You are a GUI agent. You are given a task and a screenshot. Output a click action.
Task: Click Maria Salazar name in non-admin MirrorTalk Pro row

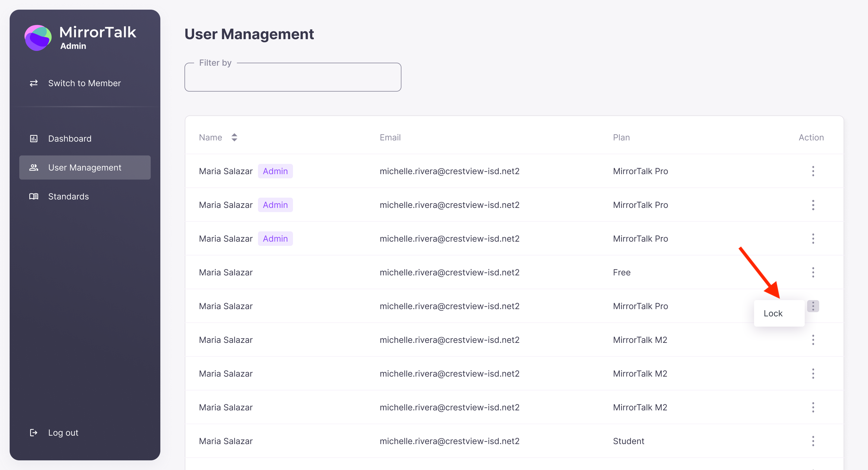226,306
